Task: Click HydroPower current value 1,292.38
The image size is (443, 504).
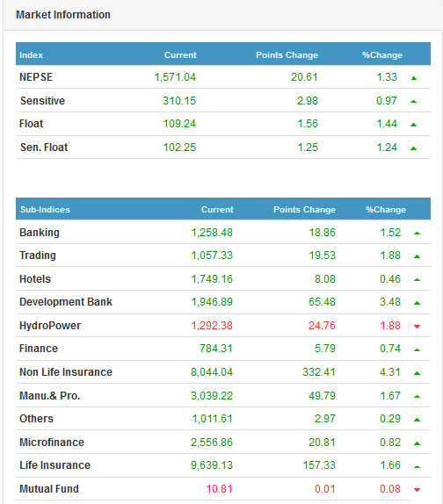Action: pos(212,326)
